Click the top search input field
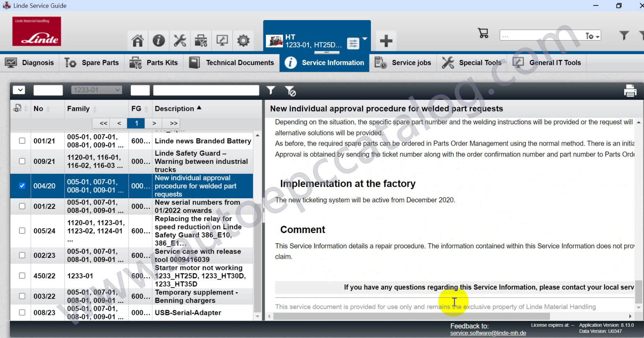The width and height of the screenshot is (644, 338). pyautogui.click(x=542, y=36)
